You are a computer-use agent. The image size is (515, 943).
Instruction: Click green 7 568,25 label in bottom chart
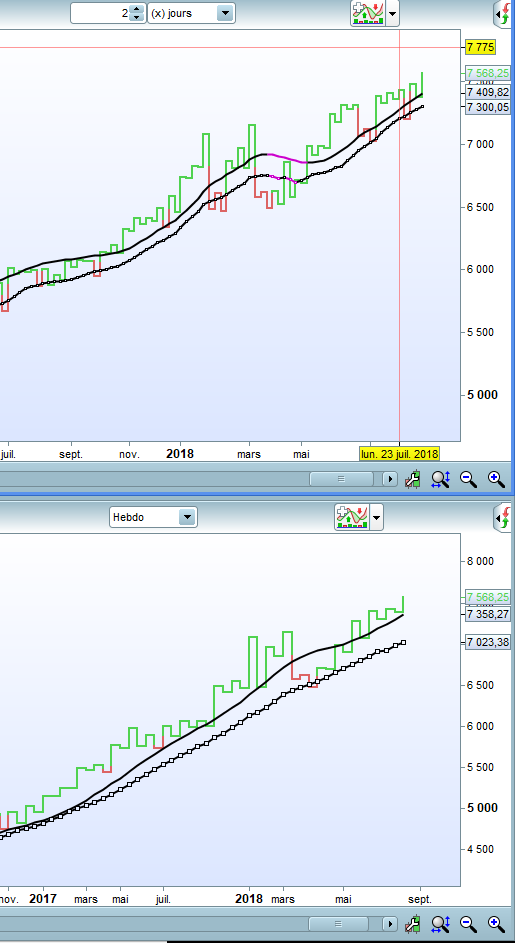coord(487,597)
